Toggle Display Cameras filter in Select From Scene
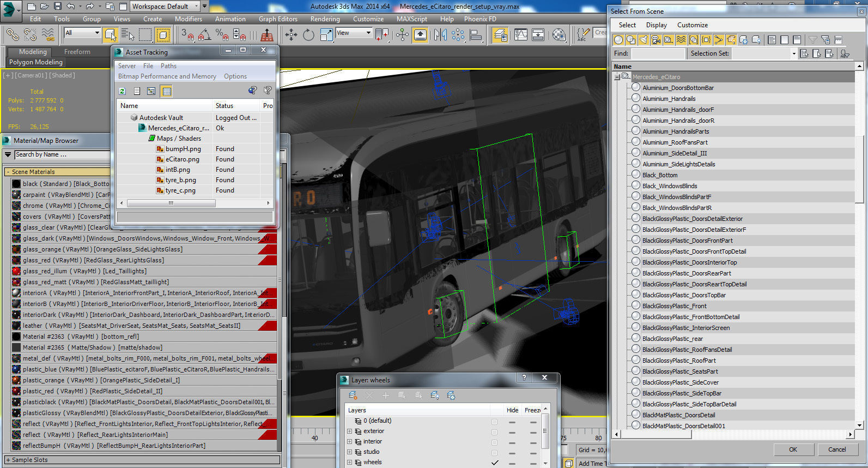Viewport: 868px width, 468px height. 655,40
